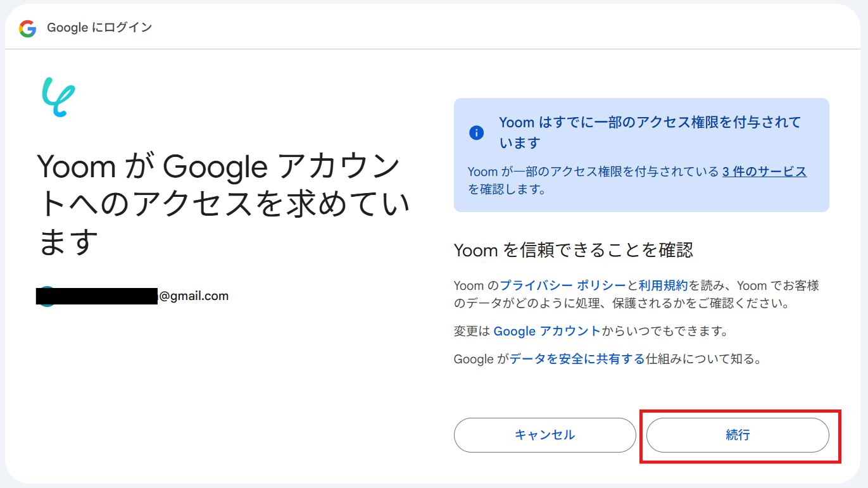Click the gmail.com account address
This screenshot has height=488, width=868.
click(x=194, y=296)
